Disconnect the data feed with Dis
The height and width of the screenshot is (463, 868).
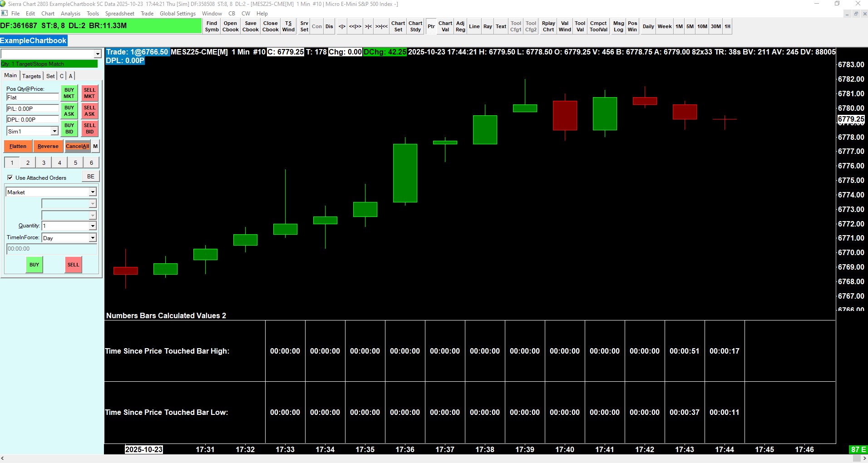[x=329, y=26]
